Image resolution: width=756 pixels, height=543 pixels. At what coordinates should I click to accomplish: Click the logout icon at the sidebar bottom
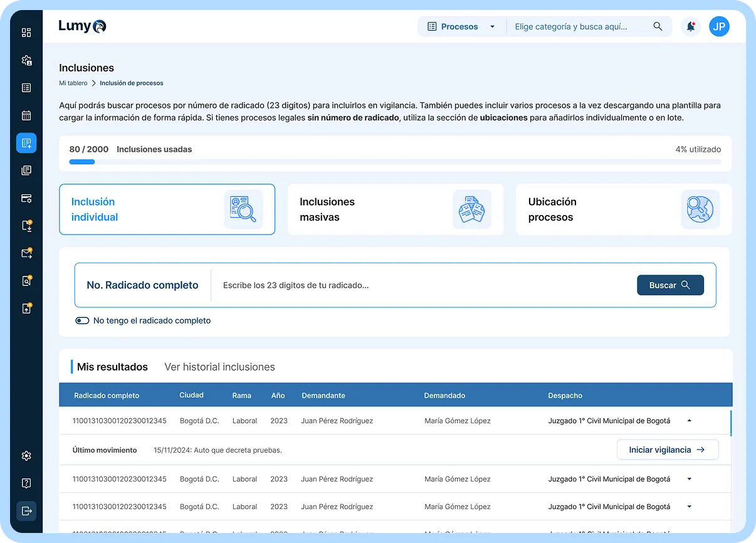pyautogui.click(x=26, y=511)
